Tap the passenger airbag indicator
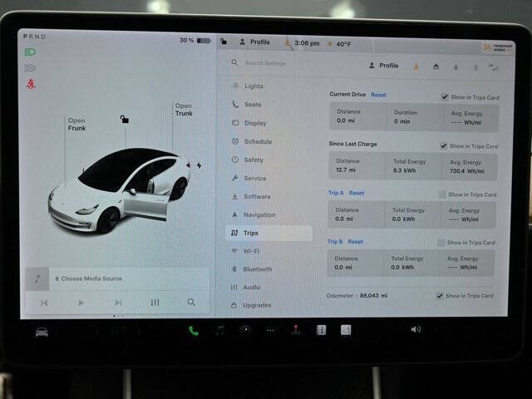Image resolution: width=532 pixels, height=399 pixels. [x=497, y=48]
